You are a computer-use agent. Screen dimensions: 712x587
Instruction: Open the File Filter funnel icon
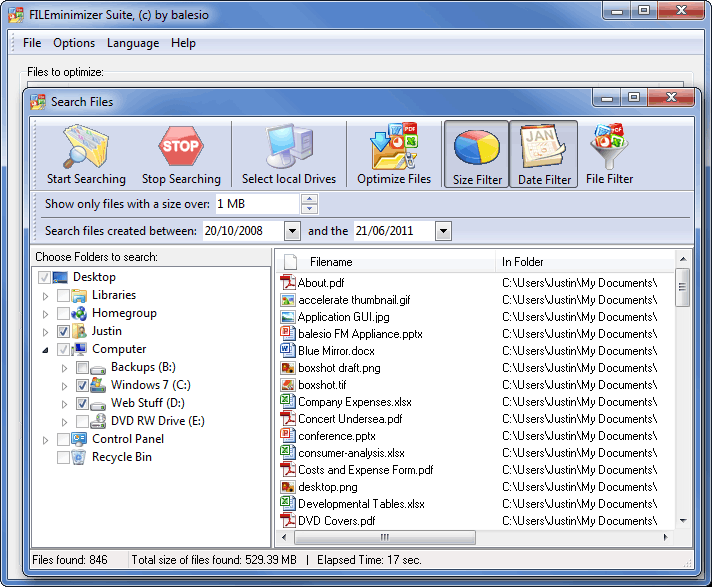click(x=609, y=147)
